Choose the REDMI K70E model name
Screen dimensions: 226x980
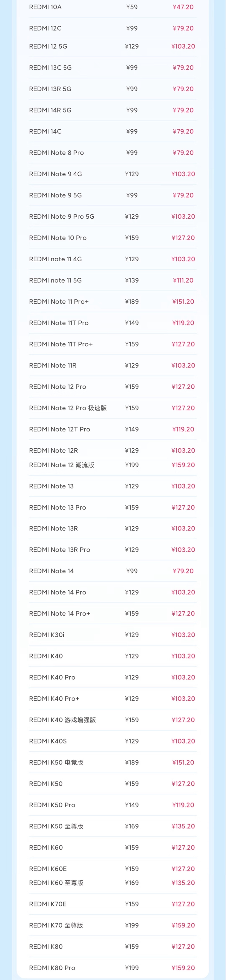point(48,904)
